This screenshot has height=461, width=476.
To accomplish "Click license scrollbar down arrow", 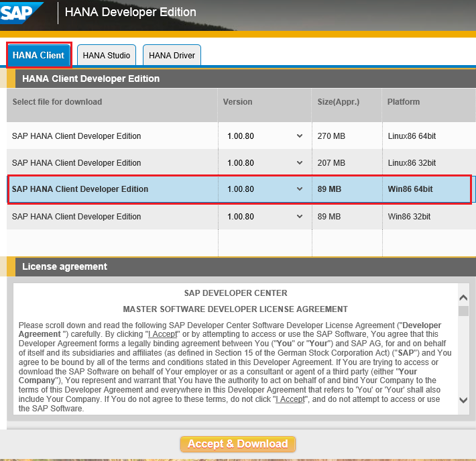I will click(463, 400).
